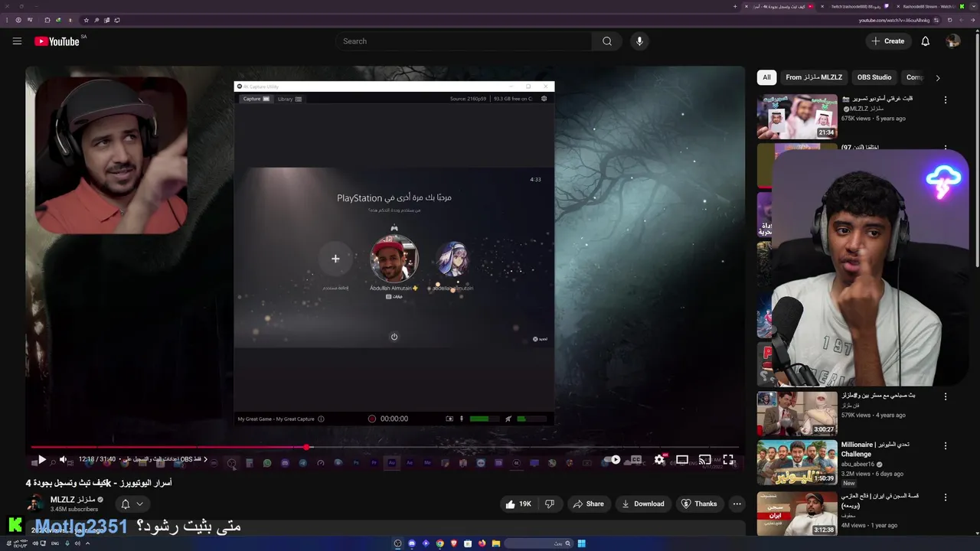Show hidden system tray icons chevron

[x=87, y=543]
